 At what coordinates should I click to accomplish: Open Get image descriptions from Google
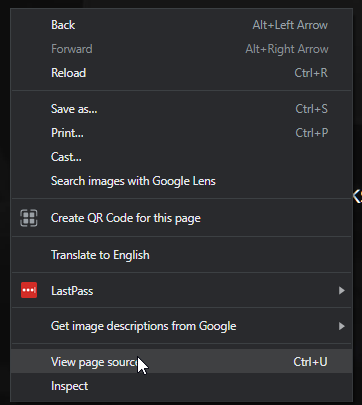(x=182, y=326)
